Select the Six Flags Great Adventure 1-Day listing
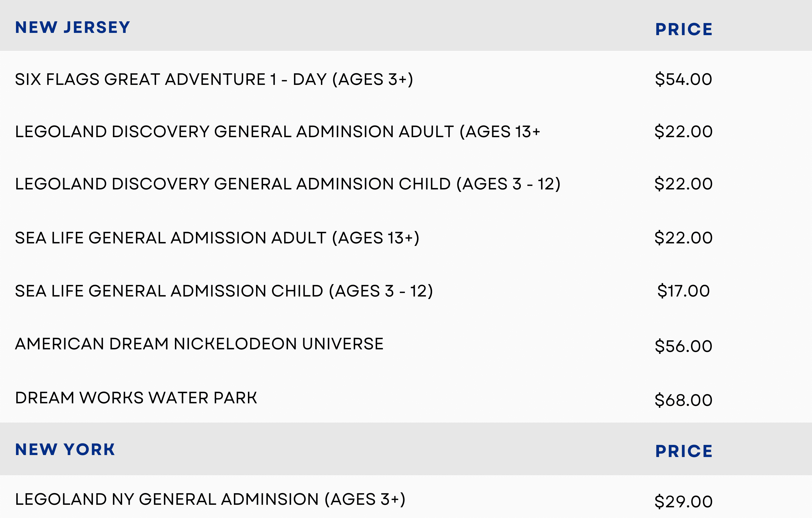Viewport: 812px width, 518px height. [214, 80]
